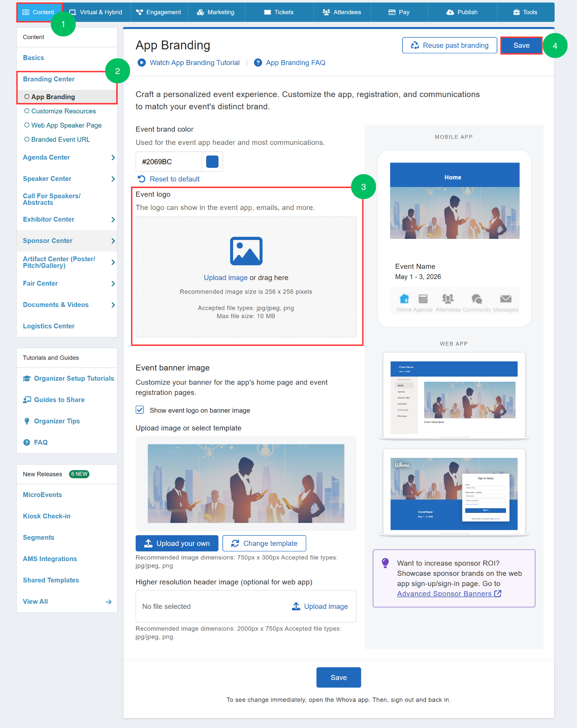Open the Advanced Sponsor Banners link
The width and height of the screenshot is (577, 728).
pyautogui.click(x=449, y=594)
